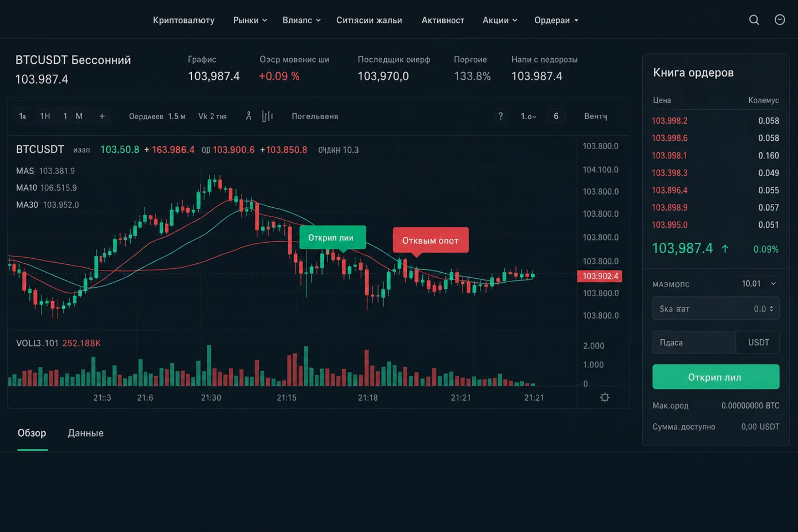Select order book price 103.998.2
The height and width of the screenshot is (532, 798).
(x=669, y=121)
